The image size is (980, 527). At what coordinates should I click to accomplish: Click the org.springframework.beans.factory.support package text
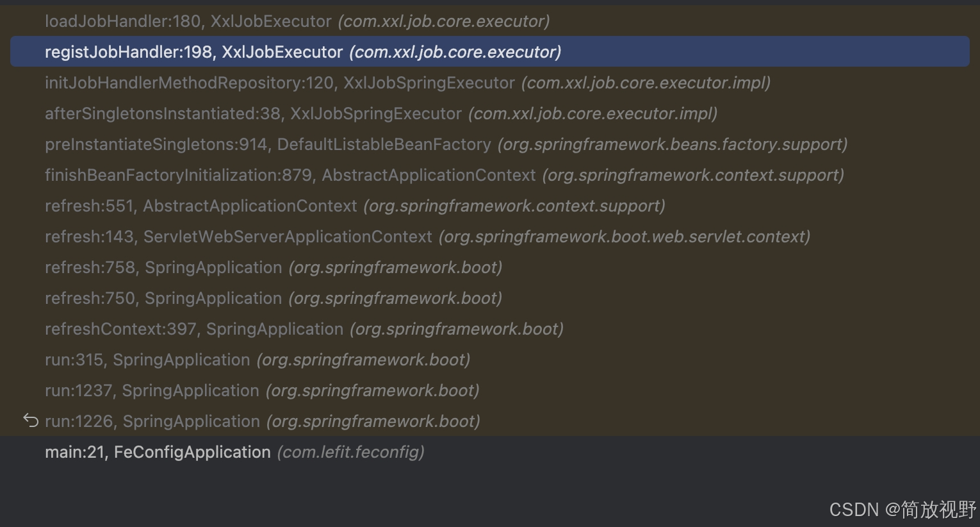coord(672,144)
